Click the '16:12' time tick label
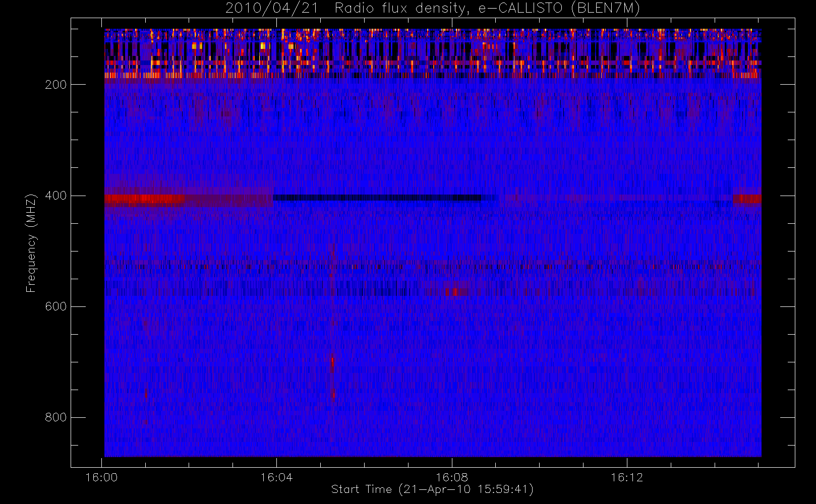 tap(627, 477)
